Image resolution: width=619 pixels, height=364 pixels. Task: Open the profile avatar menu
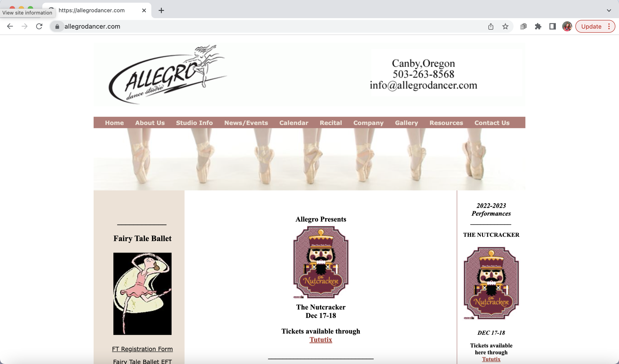(x=567, y=26)
